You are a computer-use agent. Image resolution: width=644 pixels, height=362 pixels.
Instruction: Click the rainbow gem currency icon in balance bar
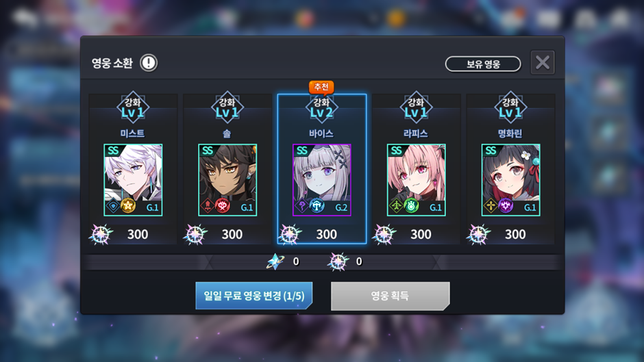(338, 261)
